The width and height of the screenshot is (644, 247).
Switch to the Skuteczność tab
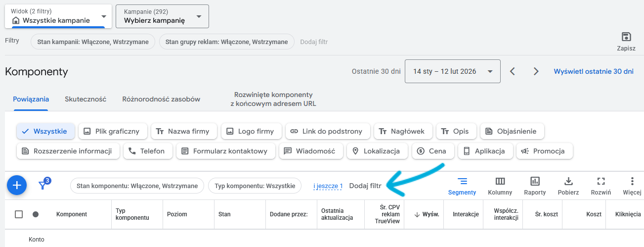click(86, 99)
